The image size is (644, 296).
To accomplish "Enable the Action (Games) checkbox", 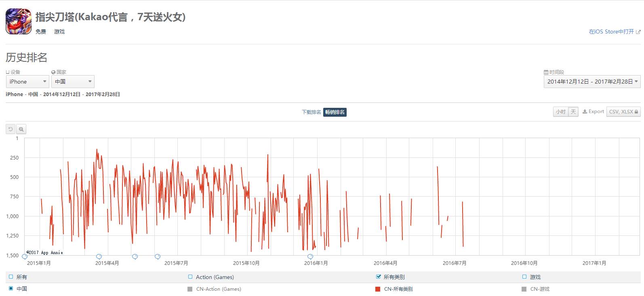I will (x=190, y=277).
